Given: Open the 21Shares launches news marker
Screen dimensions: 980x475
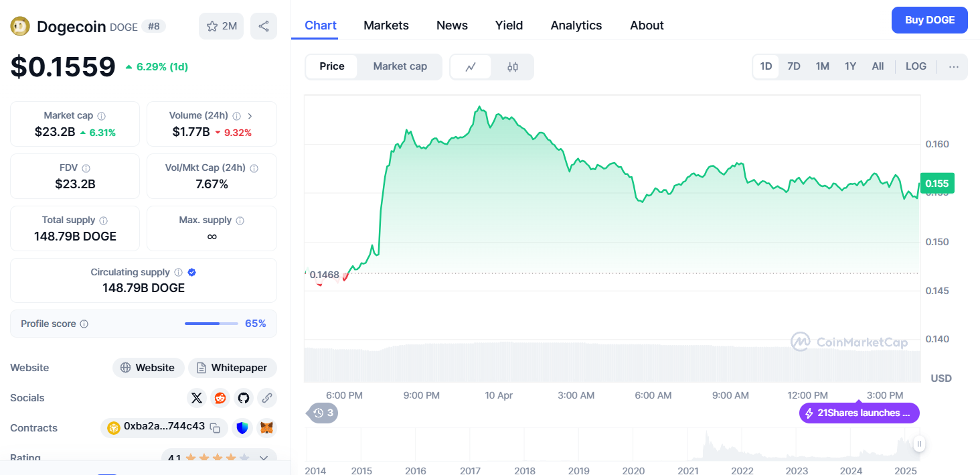Looking at the screenshot, I should tap(859, 413).
